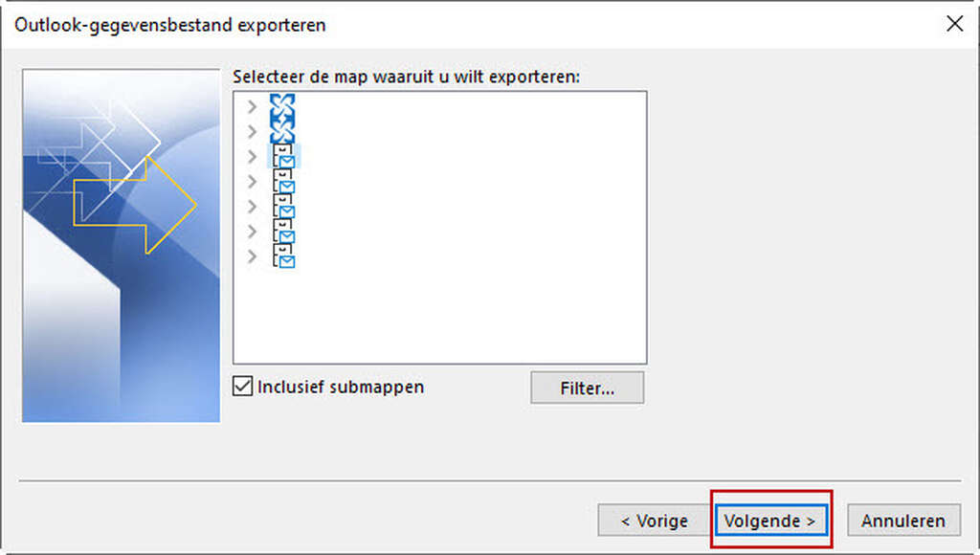The width and height of the screenshot is (980, 555).
Task: Expand the sixth tree node chevron
Action: tap(252, 232)
